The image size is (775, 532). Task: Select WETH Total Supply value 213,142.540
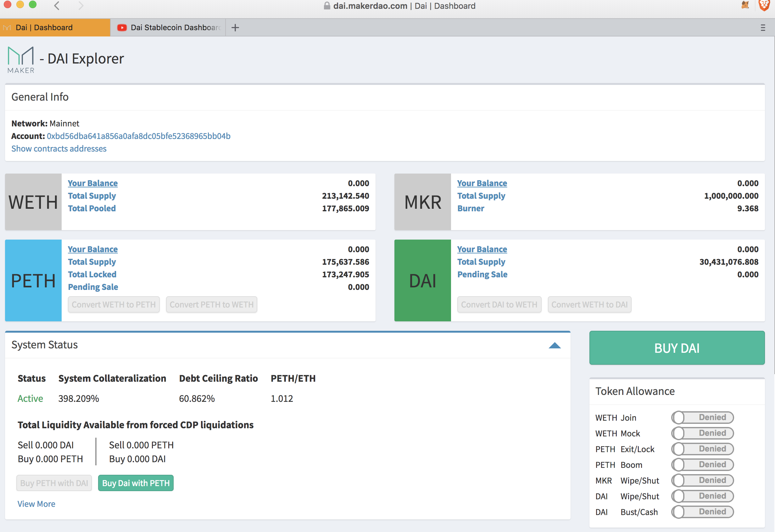(345, 196)
